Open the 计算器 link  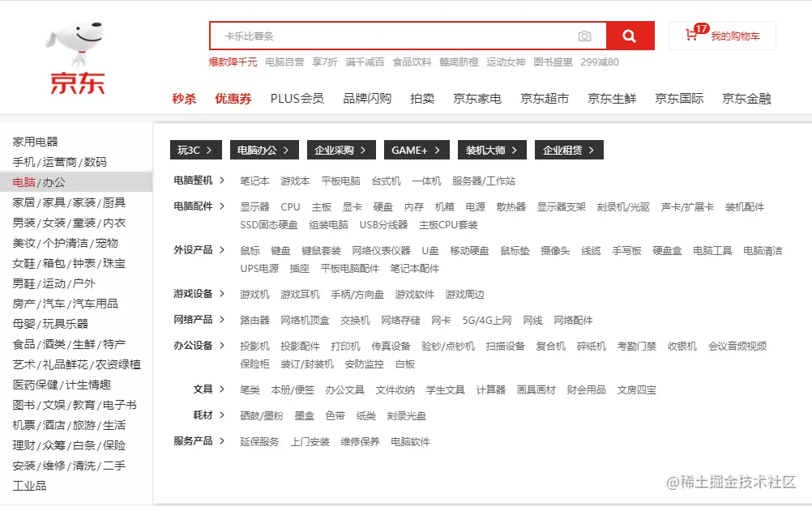point(491,390)
